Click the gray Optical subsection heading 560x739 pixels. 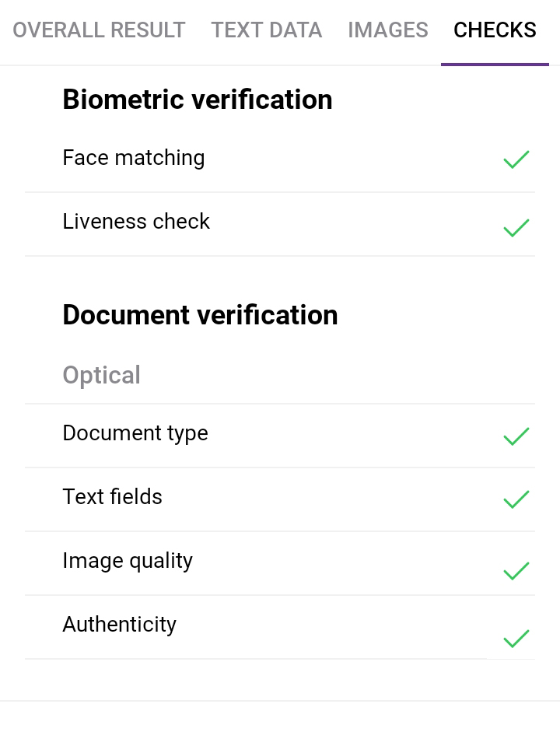(102, 375)
